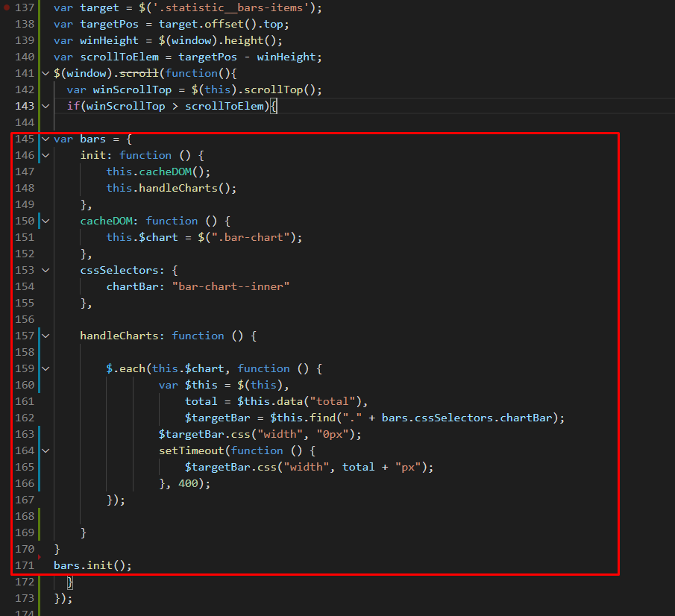Place cursor on '.statistic__bars-items' string
The width and height of the screenshot is (675, 616).
[x=231, y=7]
